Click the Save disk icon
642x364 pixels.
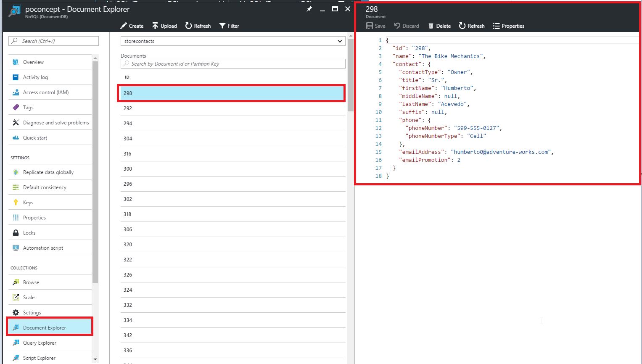370,26
